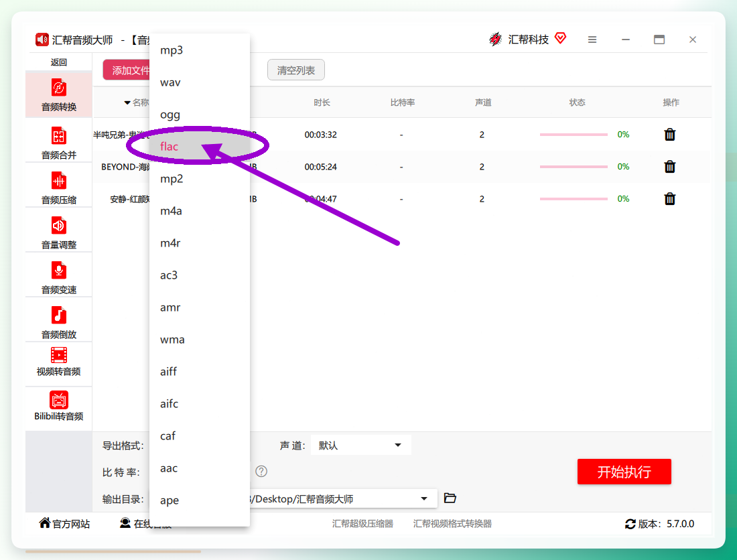Screen dimensions: 737x560
Task: Open the 音频合并 audio merge tool
Action: (59, 143)
